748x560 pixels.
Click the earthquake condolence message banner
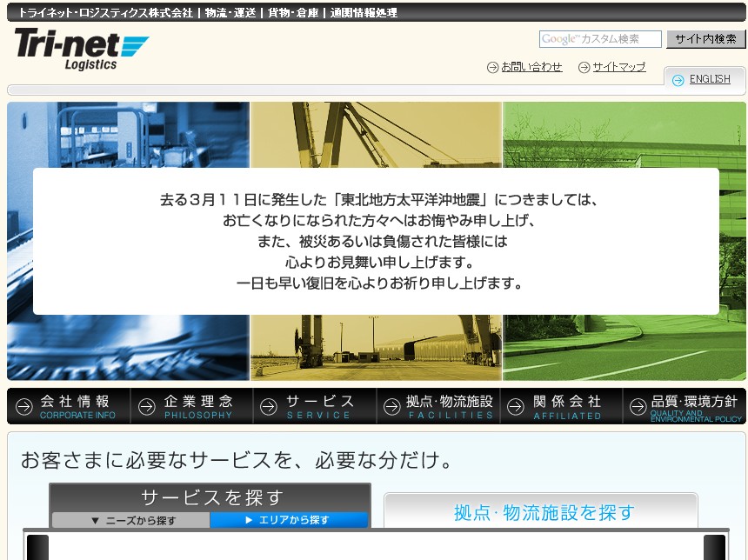(x=376, y=241)
